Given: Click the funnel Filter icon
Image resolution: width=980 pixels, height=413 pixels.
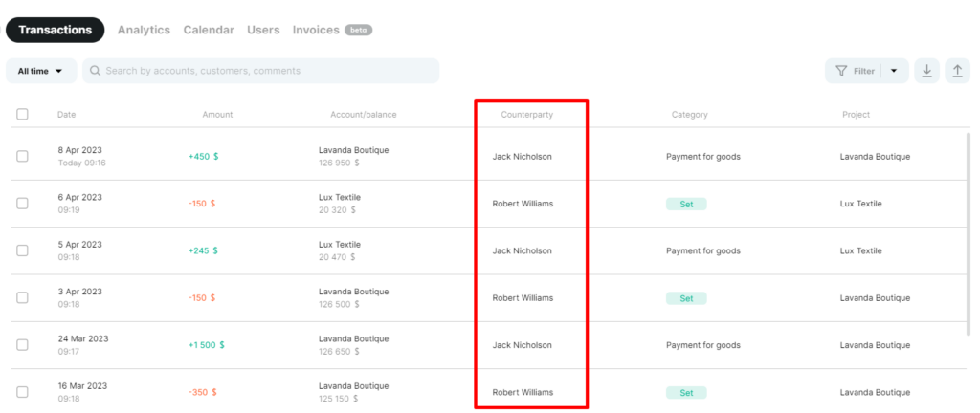Looking at the screenshot, I should [841, 71].
